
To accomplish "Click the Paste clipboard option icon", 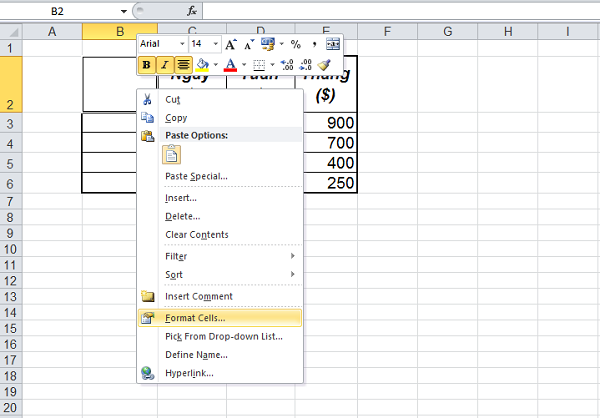I will [x=171, y=155].
